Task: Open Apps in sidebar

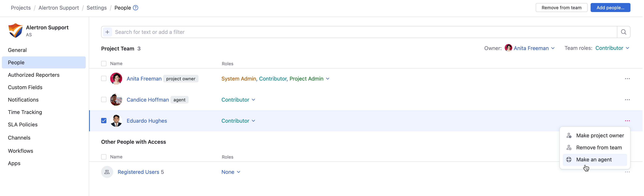Action: 44,163
